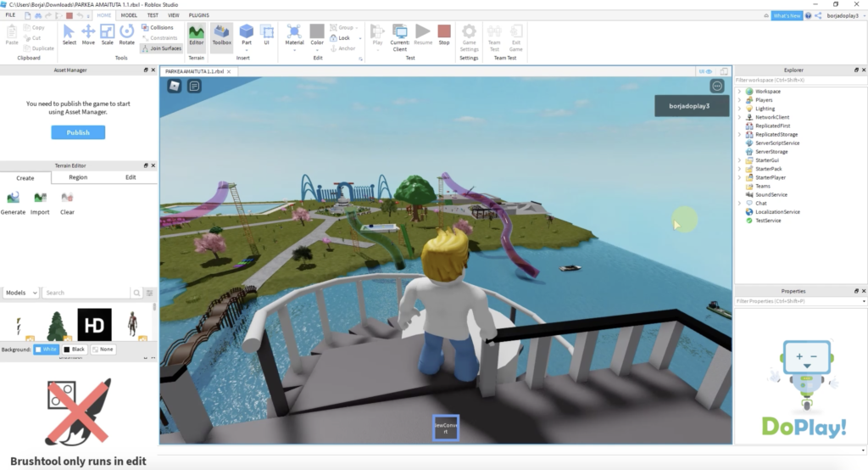
Task: Open the Roblox menu icon in viewport
Action: click(x=175, y=86)
